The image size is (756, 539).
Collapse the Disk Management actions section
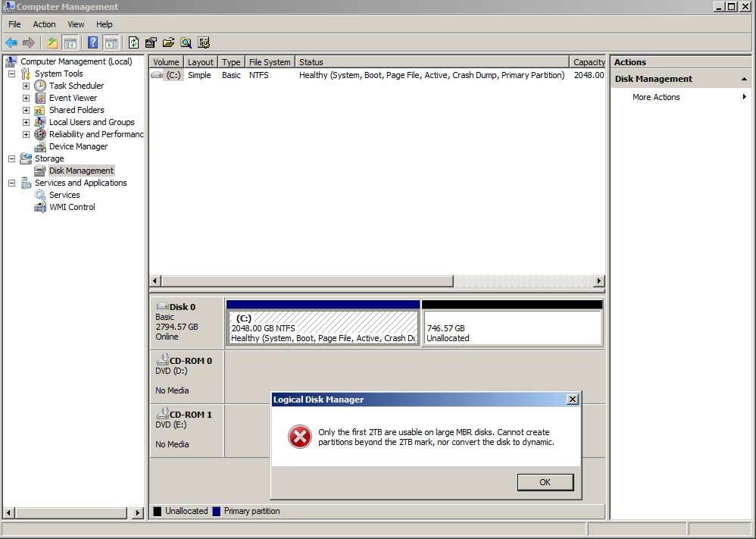click(744, 79)
